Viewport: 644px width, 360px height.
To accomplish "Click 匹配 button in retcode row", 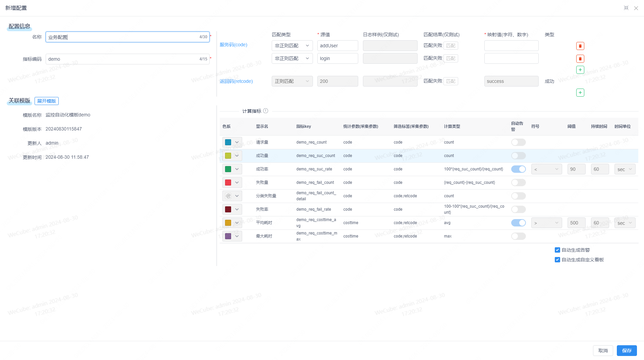I will click(x=451, y=81).
